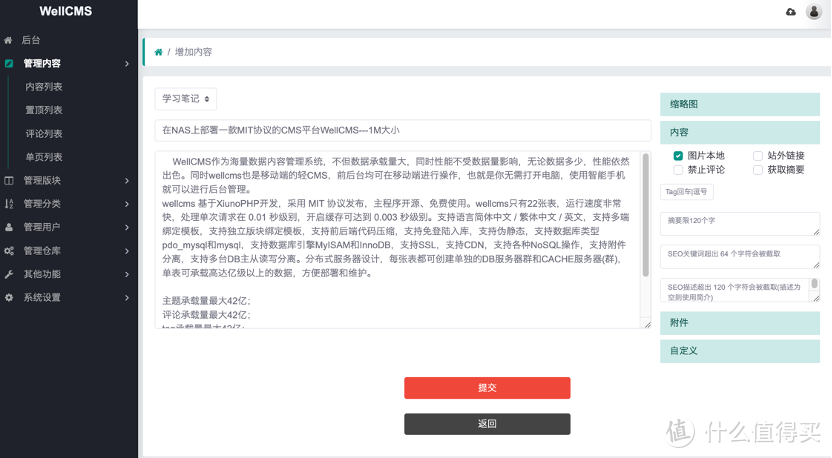Open 单页列表 in the sidebar
The image size is (832, 458).
click(x=44, y=157)
